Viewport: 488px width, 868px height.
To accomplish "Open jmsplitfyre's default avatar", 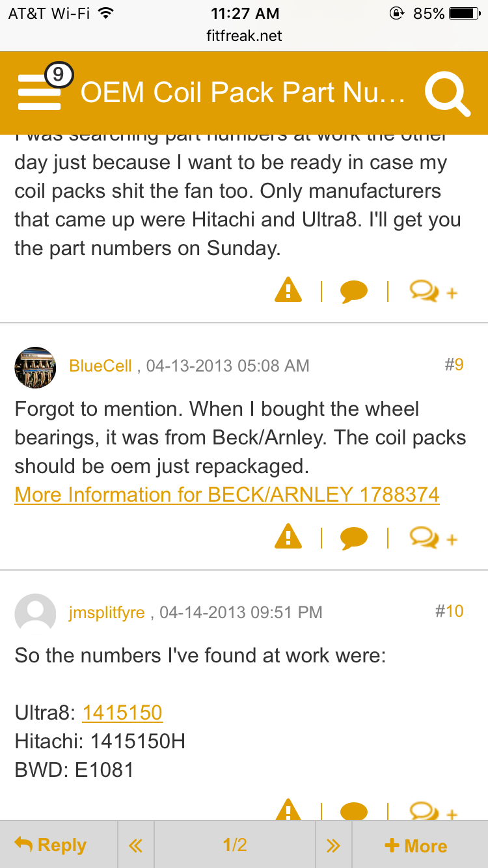I will pyautogui.click(x=35, y=614).
